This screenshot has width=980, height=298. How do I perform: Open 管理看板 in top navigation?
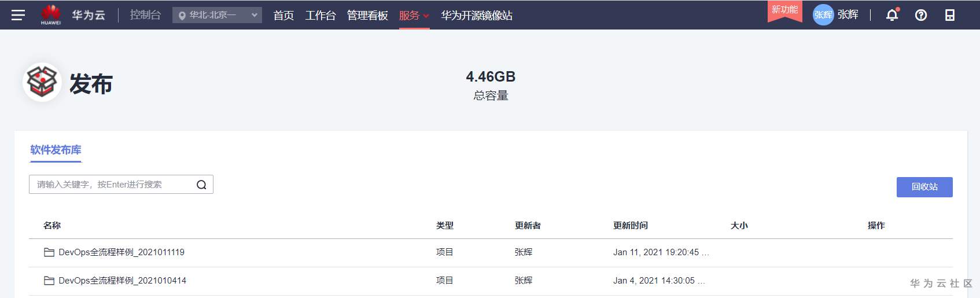(x=367, y=16)
